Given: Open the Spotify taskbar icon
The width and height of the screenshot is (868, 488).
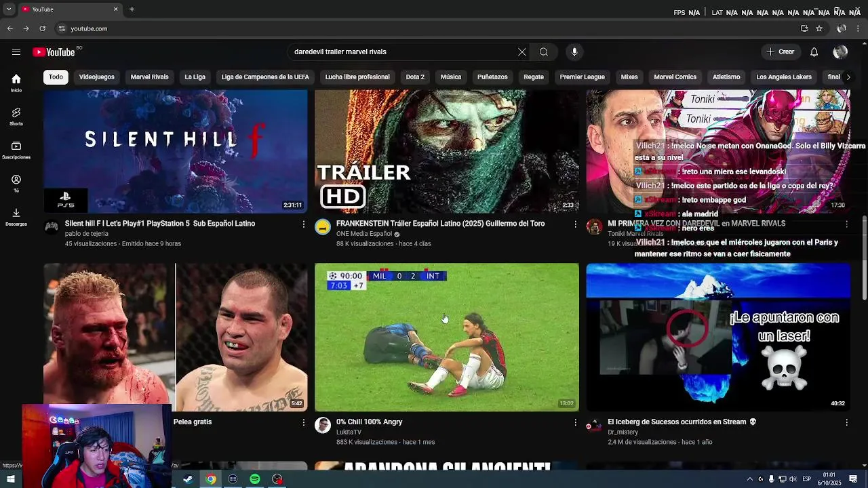Looking at the screenshot, I should coord(255,479).
